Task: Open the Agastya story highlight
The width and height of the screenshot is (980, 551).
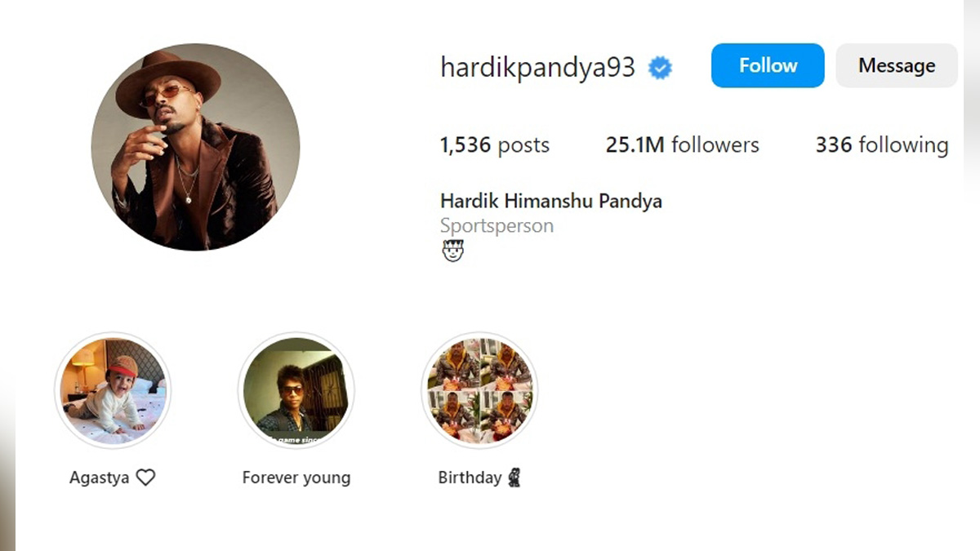Action: [x=113, y=390]
